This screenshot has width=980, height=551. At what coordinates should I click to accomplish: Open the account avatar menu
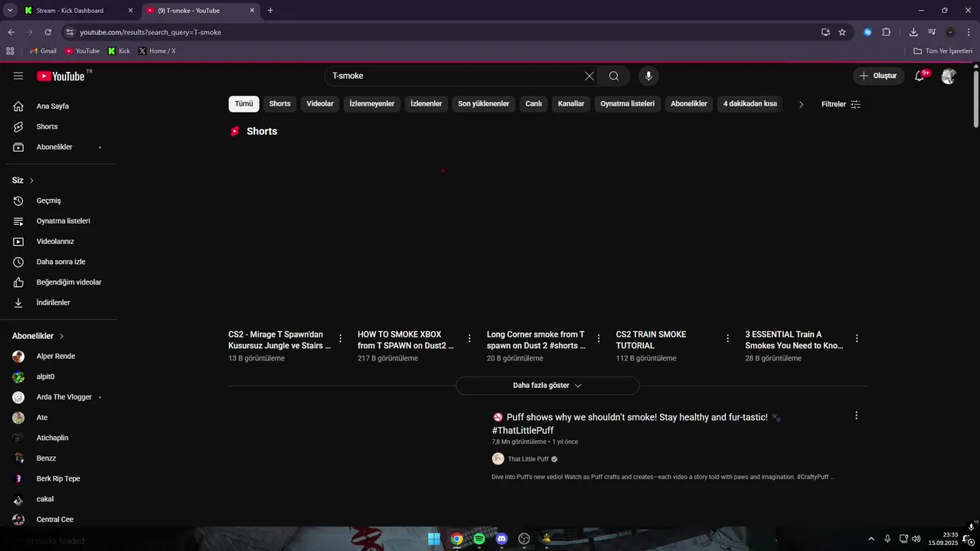949,76
